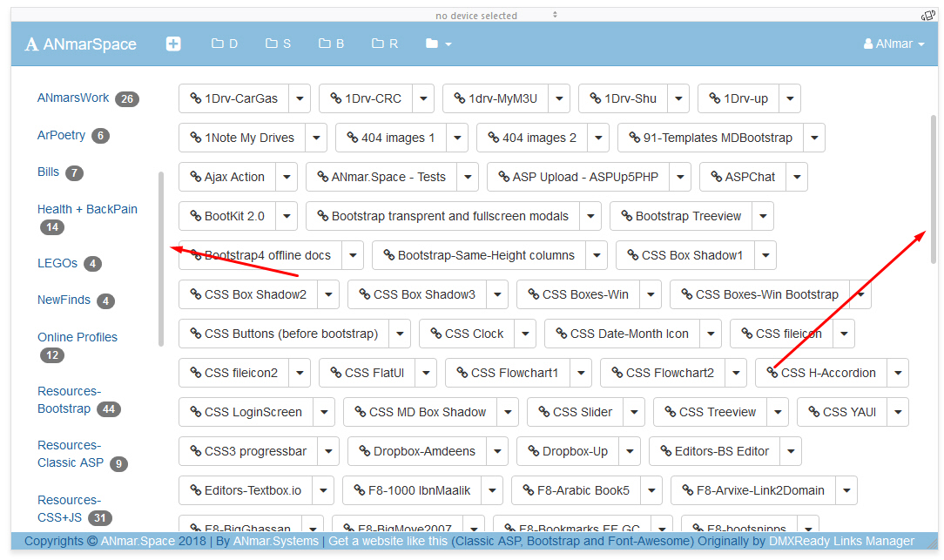
Task: Toggle the dropdown arrow next to ASPChat
Action: point(796,177)
